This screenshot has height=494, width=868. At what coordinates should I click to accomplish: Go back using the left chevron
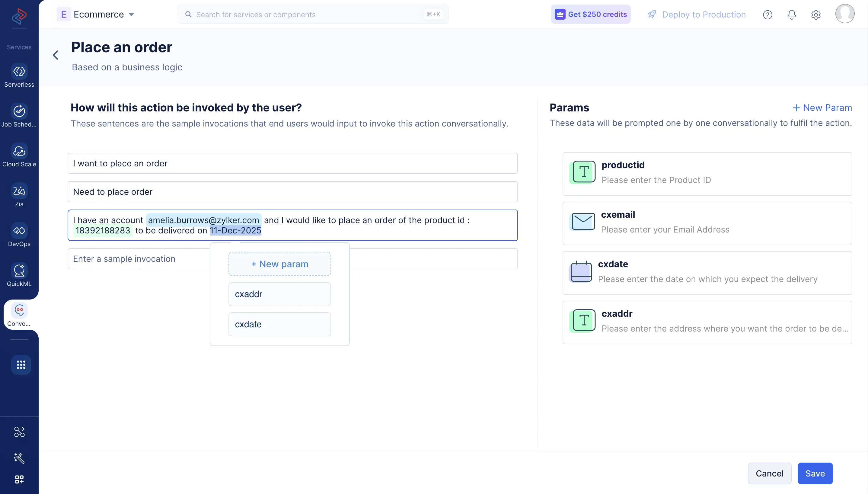tap(56, 55)
